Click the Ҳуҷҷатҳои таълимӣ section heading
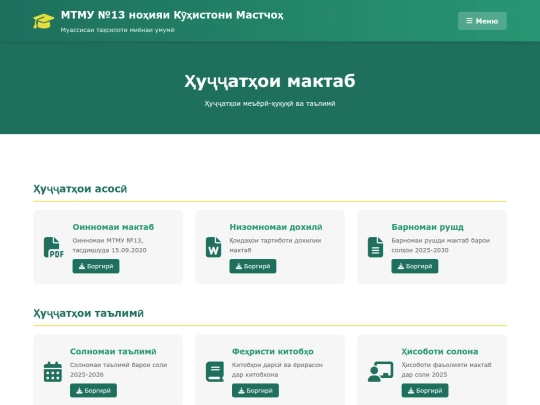The height and width of the screenshot is (405, 540). click(89, 313)
